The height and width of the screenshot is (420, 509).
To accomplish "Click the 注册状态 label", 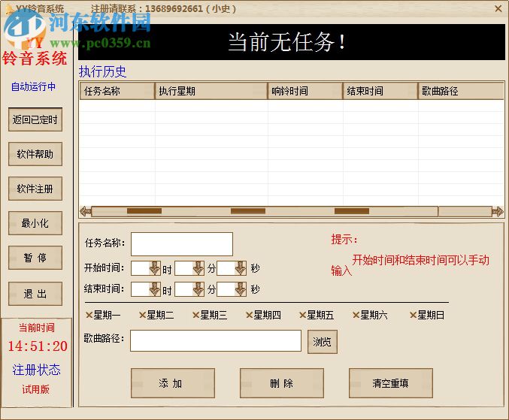I will [x=36, y=370].
